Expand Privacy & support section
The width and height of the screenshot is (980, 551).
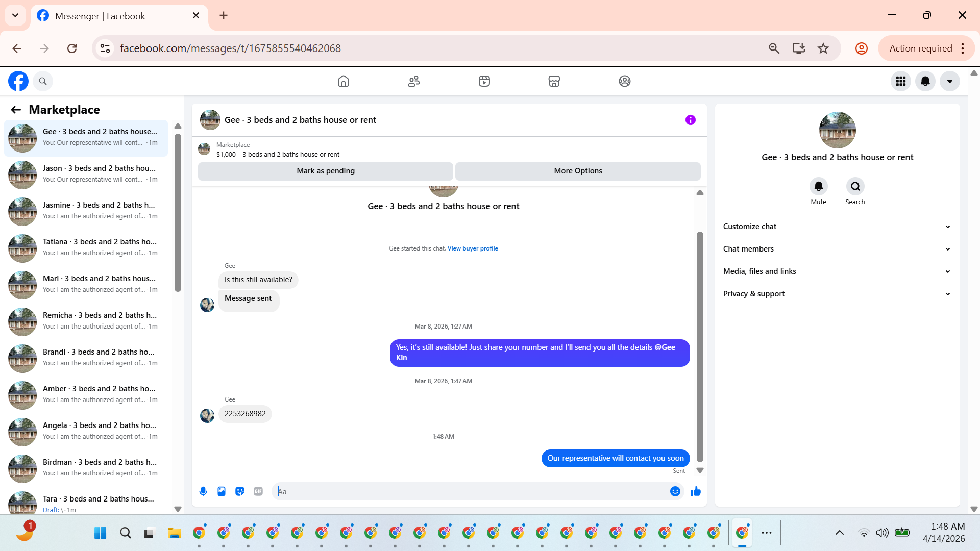[x=836, y=294]
